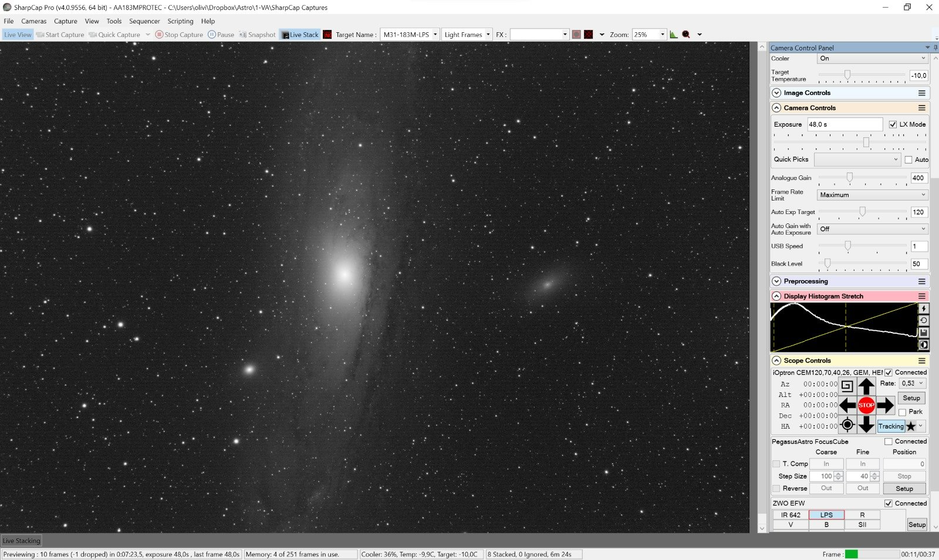
Task: Adjust the Analogue Gain slider
Action: [849, 178]
